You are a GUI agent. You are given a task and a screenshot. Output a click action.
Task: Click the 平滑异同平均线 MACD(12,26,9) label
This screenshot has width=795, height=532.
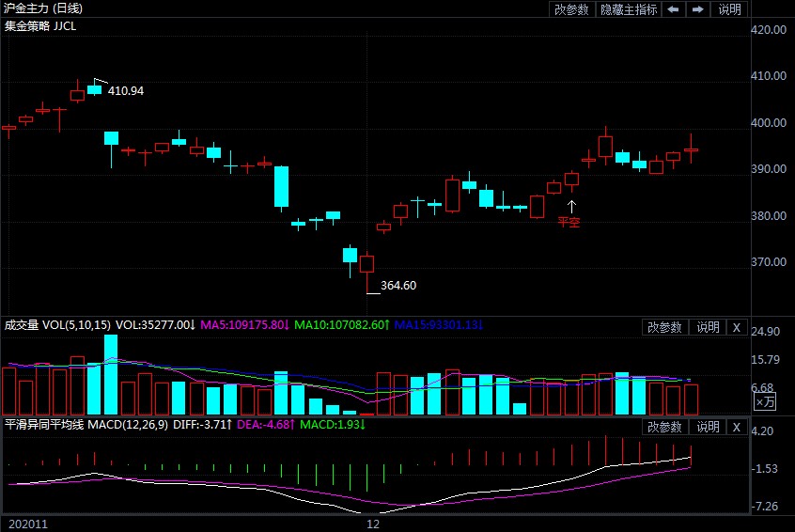[x=86, y=425]
